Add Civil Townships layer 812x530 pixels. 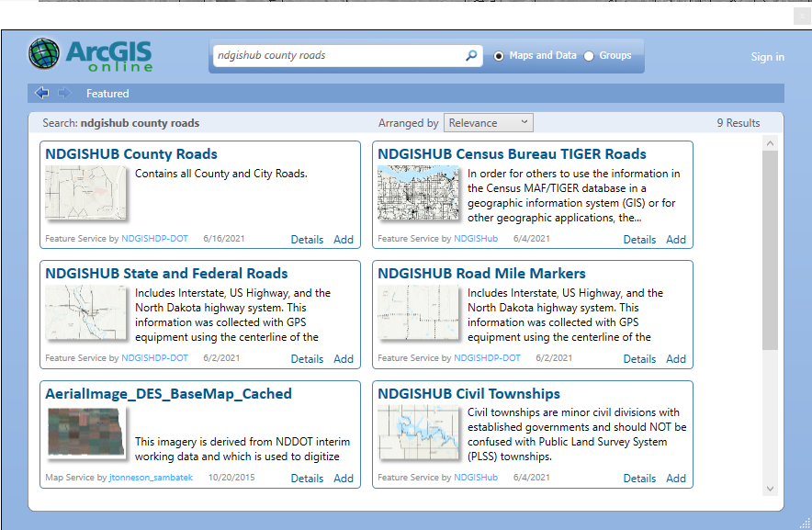point(676,479)
